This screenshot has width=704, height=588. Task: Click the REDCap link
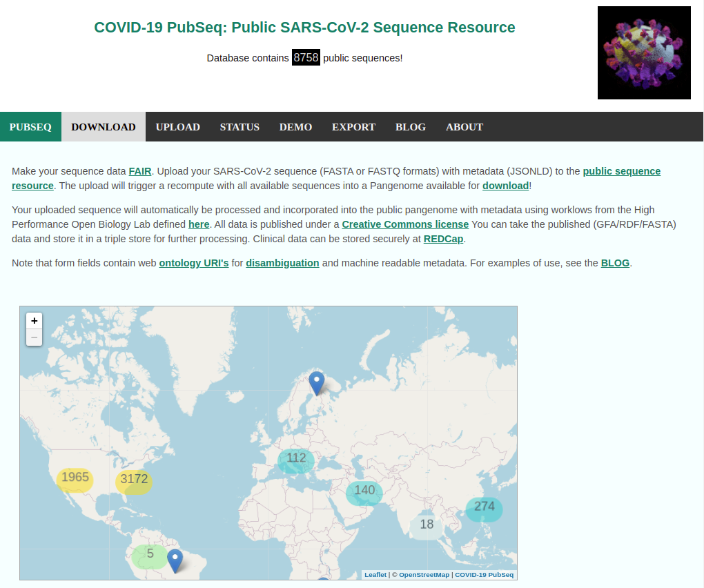444,239
